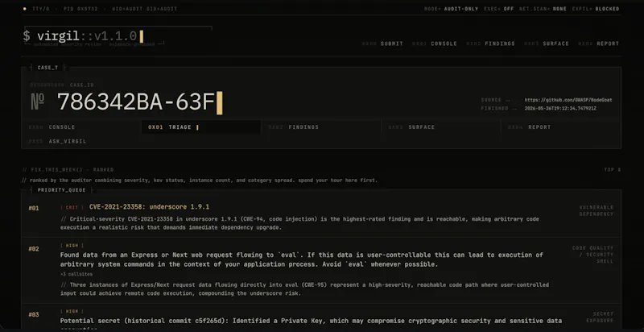Open CONSOLE in the header navigation
The width and height of the screenshot is (644, 332).
coord(435,44)
